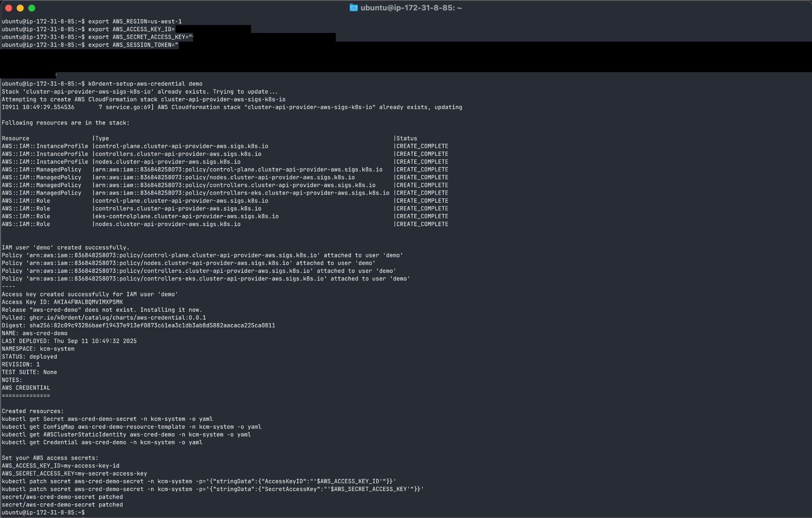
Task: Click the red close window button
Action: coord(9,8)
